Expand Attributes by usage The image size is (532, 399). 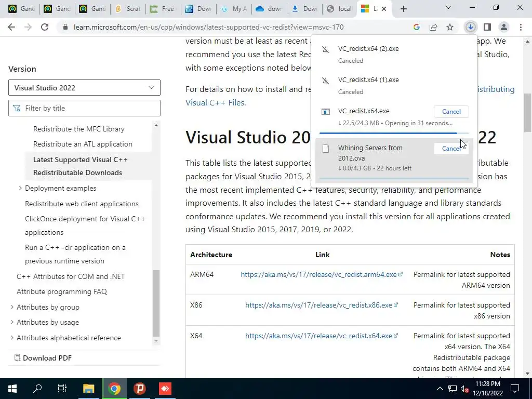tap(12, 322)
